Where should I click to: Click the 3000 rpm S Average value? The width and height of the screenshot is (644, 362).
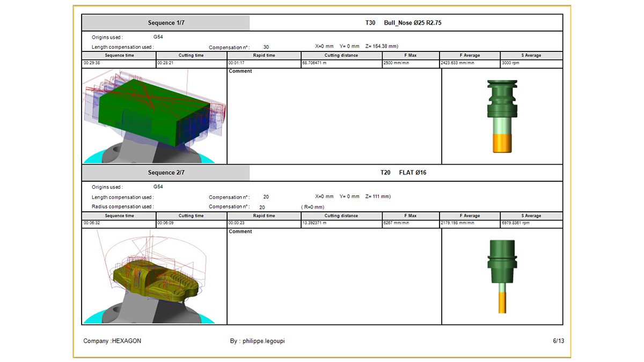510,63
